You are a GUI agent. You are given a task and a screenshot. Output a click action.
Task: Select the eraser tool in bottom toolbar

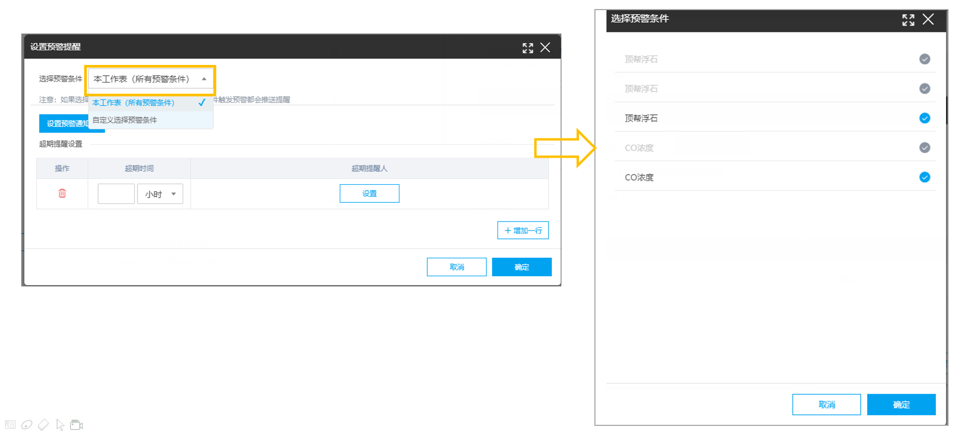tap(44, 425)
